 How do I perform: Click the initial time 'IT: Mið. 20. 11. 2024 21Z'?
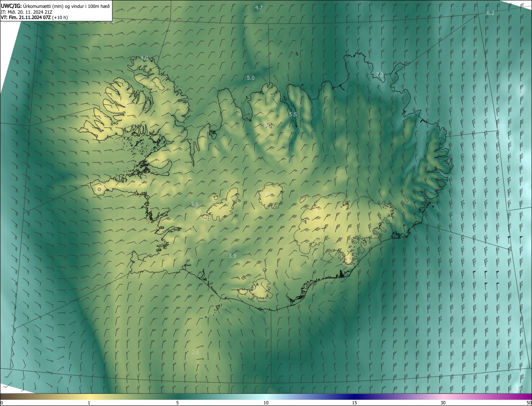pos(27,12)
